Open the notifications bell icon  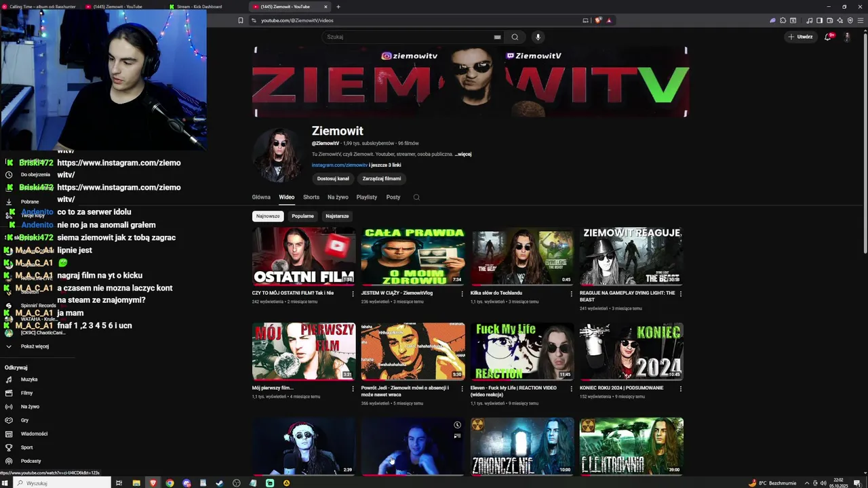(828, 37)
